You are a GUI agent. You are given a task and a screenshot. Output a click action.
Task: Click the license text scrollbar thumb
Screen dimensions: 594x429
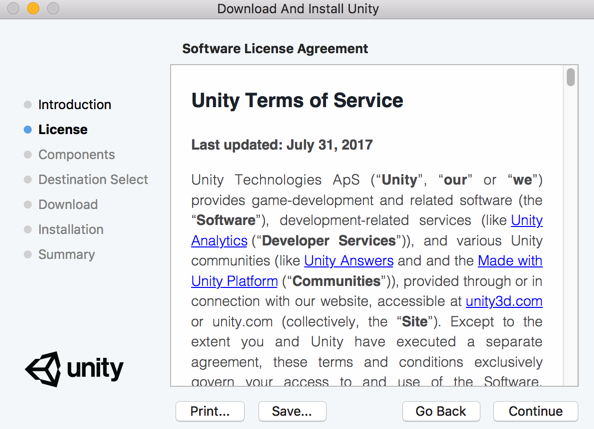571,77
